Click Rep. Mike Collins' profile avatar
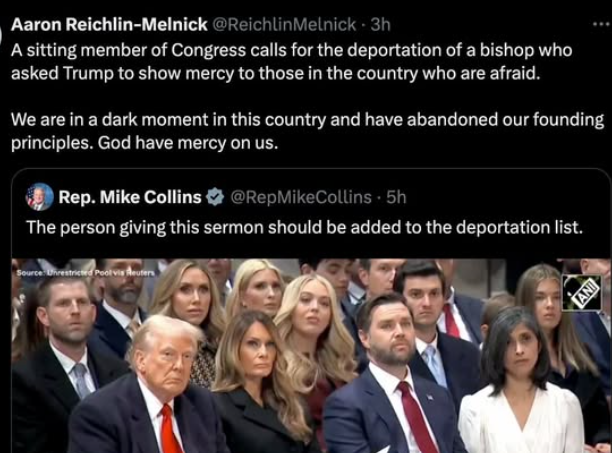612x453 pixels. 39,197
